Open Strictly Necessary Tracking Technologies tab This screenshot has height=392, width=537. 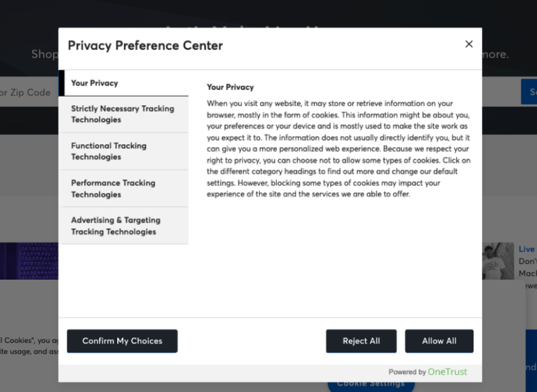click(x=125, y=114)
